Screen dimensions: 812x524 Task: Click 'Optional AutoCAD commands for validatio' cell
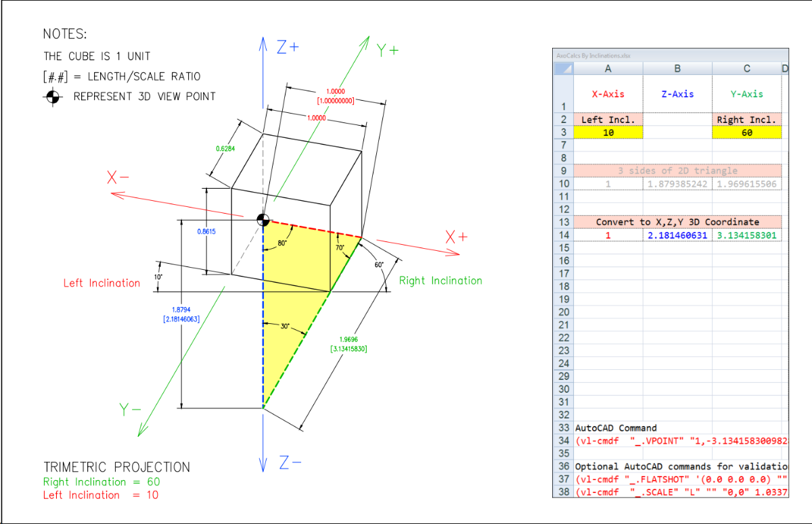(x=681, y=467)
